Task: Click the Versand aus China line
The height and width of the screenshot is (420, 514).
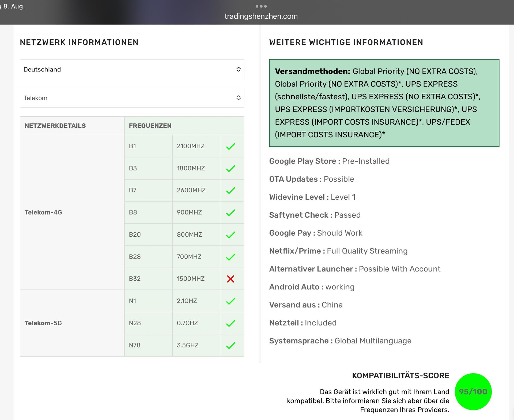Action: coord(306,305)
